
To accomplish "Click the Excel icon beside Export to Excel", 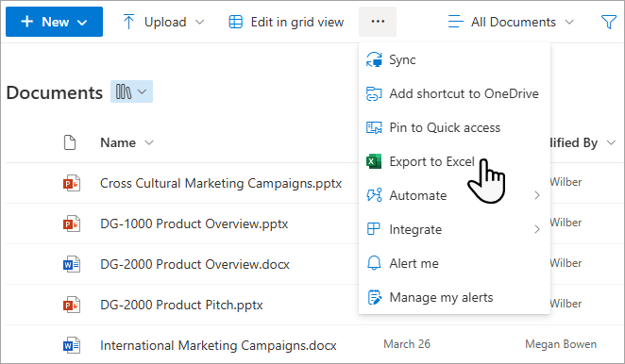I will [x=374, y=161].
